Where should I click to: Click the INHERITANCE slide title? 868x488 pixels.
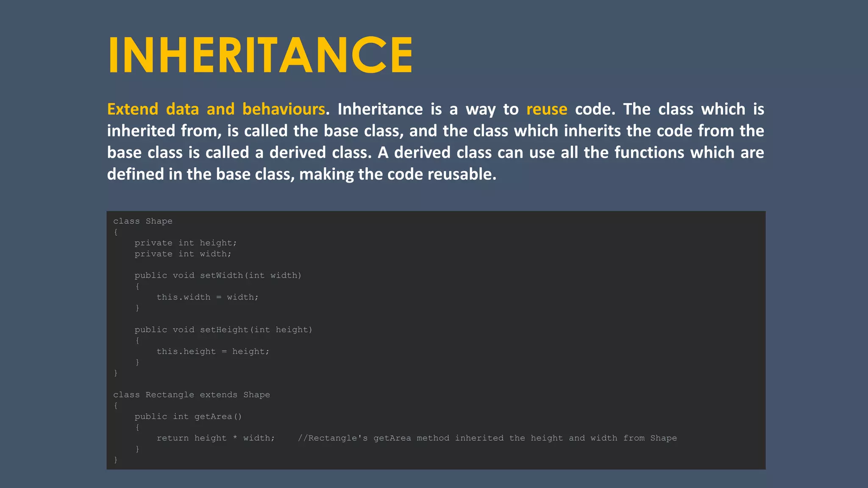(260, 55)
